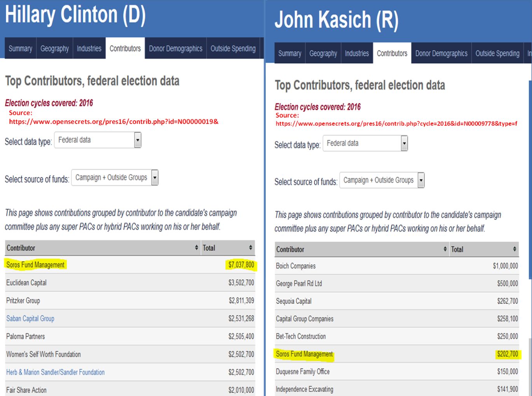Open Clinton's Geography tab
The image size is (532, 396).
[x=54, y=49]
